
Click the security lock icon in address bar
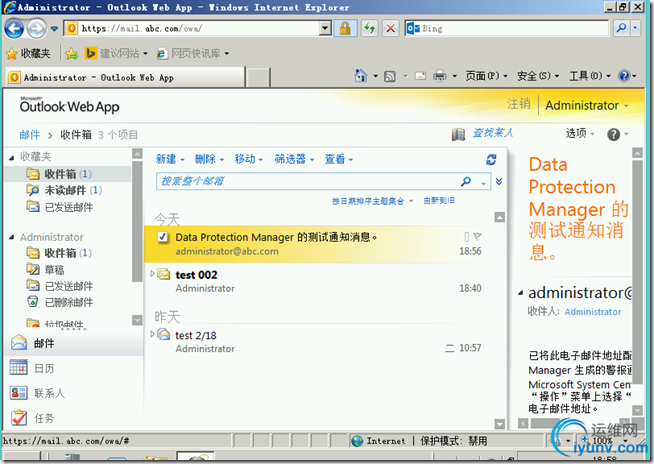[x=345, y=28]
